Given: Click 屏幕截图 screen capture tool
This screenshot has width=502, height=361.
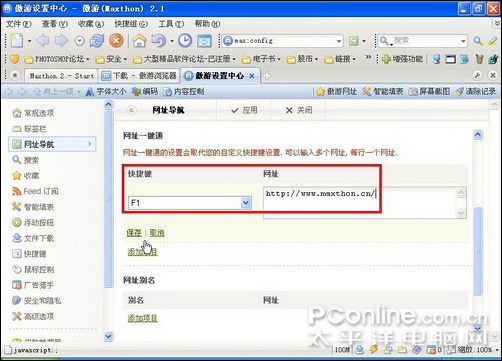Looking at the screenshot, I should pyautogui.click(x=429, y=91).
